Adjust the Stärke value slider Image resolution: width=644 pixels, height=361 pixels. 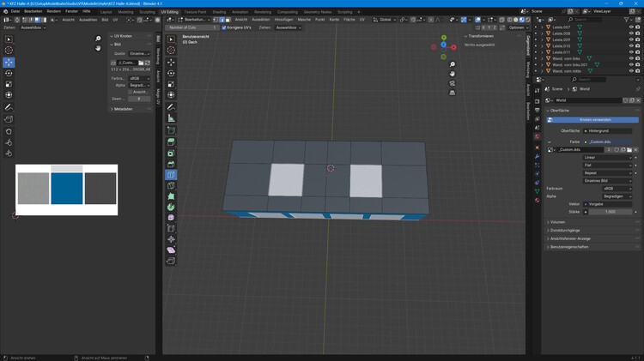click(x=610, y=211)
